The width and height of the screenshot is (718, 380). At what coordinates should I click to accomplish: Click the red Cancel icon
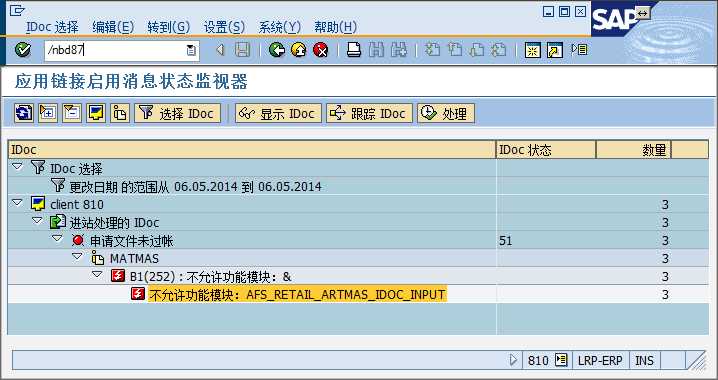coord(321,50)
